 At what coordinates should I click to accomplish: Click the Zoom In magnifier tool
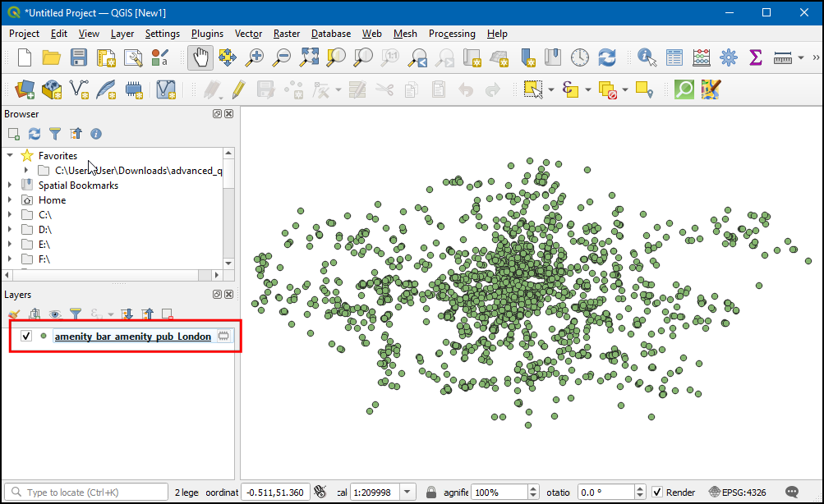(255, 57)
